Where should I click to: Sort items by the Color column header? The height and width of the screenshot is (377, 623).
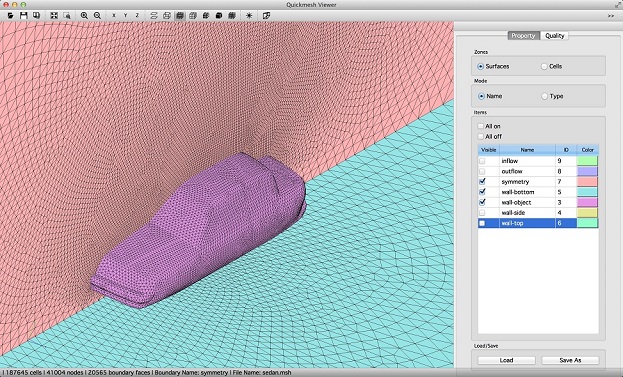click(588, 150)
